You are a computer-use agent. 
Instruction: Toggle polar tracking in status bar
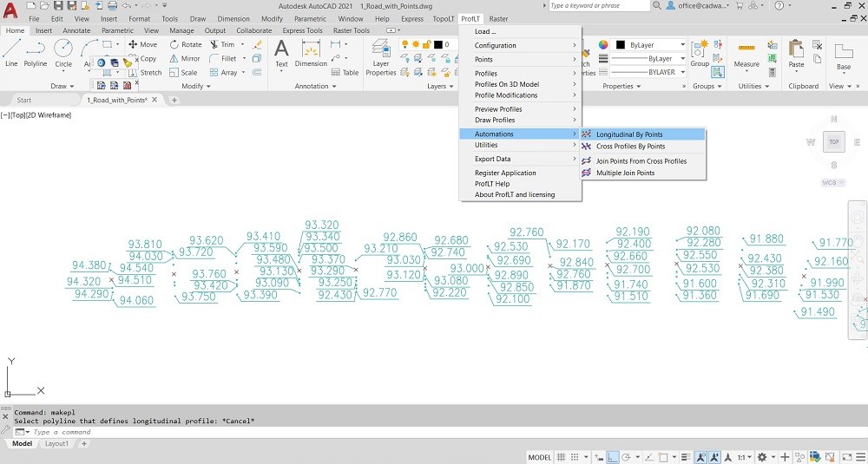click(626, 457)
